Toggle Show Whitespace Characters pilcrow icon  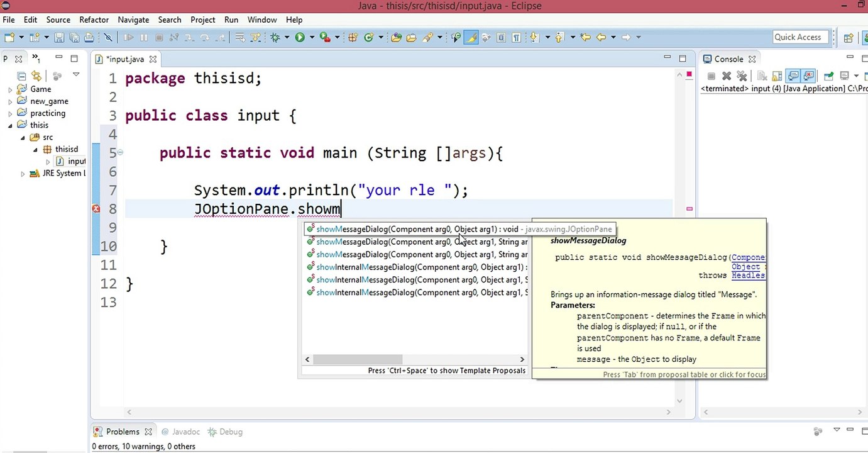(516, 37)
